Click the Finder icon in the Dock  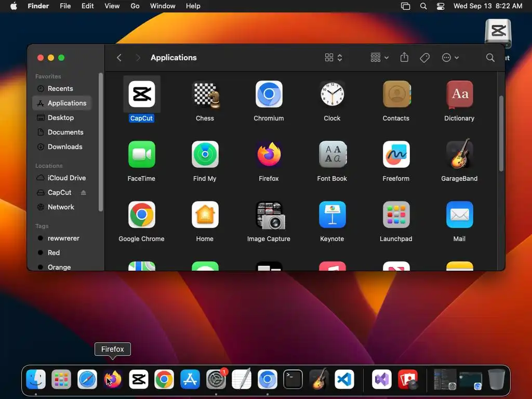[x=36, y=379]
